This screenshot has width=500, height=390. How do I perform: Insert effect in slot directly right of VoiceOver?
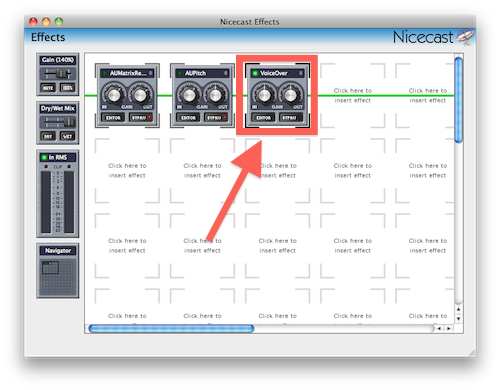(x=353, y=95)
